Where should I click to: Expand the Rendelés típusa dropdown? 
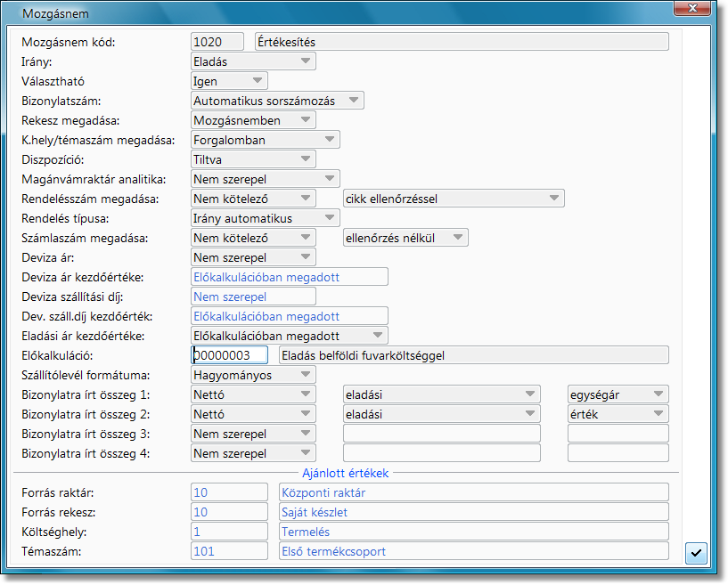tap(330, 218)
